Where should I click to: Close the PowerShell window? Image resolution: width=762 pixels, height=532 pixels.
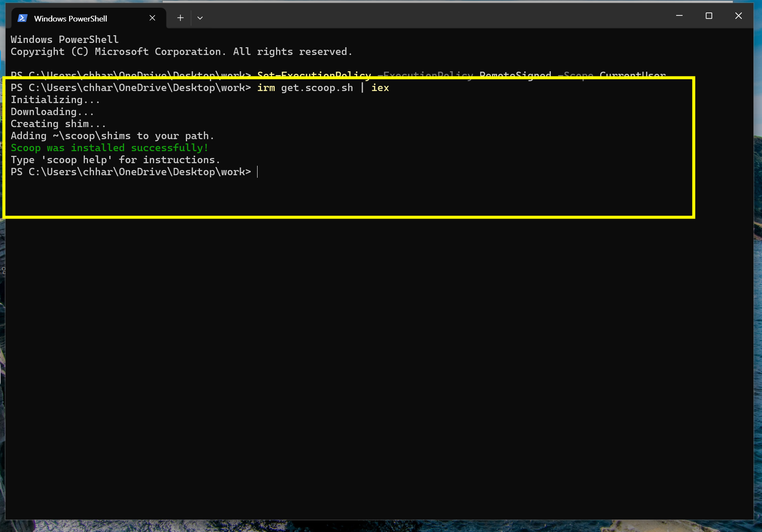click(x=738, y=16)
